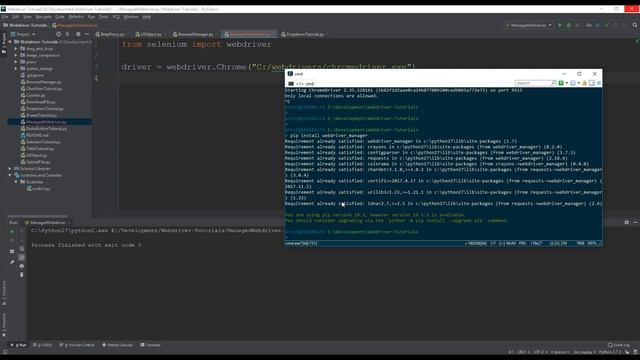The height and width of the screenshot is (360, 640).
Task: Open the Project view dropdown
Action: [23, 34]
